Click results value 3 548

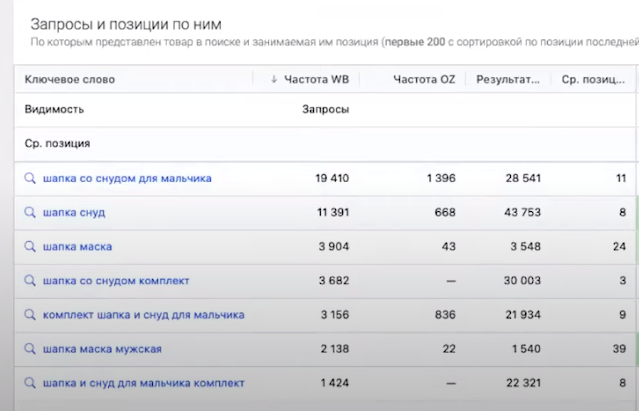pyautogui.click(x=526, y=246)
